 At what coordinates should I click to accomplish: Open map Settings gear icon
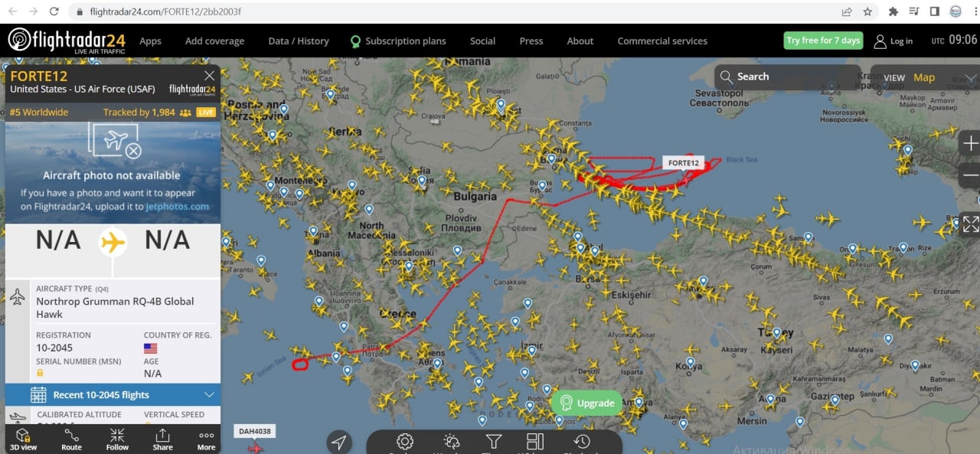click(405, 442)
